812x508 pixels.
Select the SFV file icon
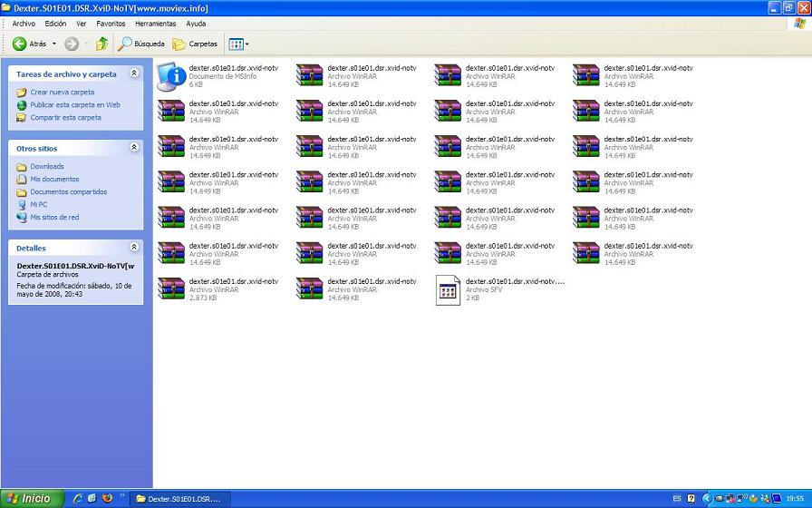(x=448, y=289)
